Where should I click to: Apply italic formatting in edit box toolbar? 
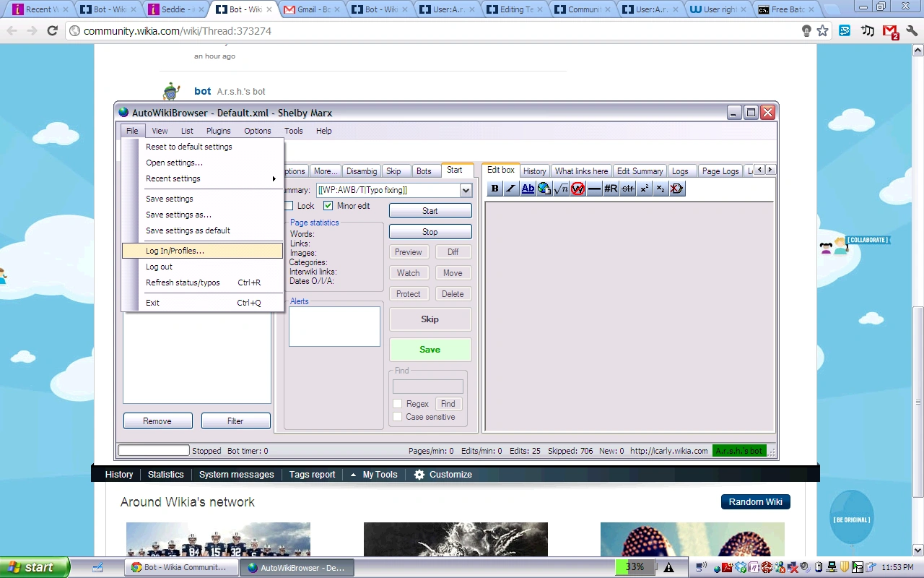(511, 189)
